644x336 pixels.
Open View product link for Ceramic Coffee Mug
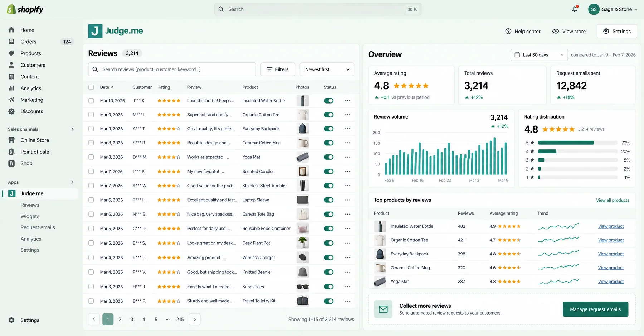coord(611,268)
